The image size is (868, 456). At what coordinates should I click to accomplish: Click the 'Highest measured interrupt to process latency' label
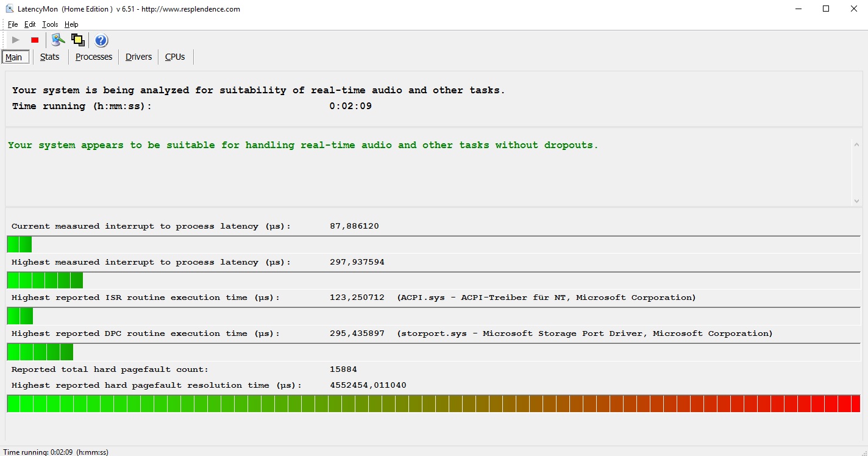(x=151, y=262)
